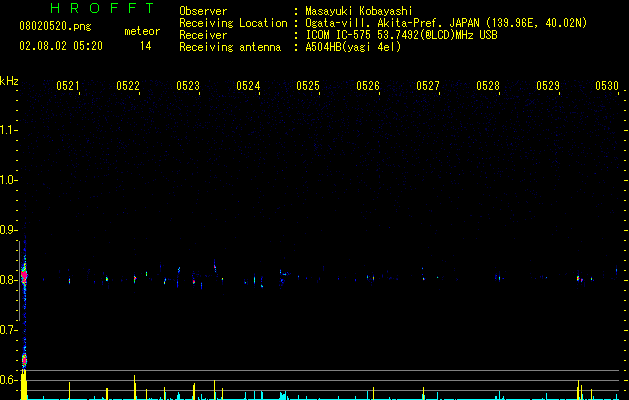Click the 0526 time marker
Image resolution: width=629 pixels, height=400 pixels.
point(368,86)
